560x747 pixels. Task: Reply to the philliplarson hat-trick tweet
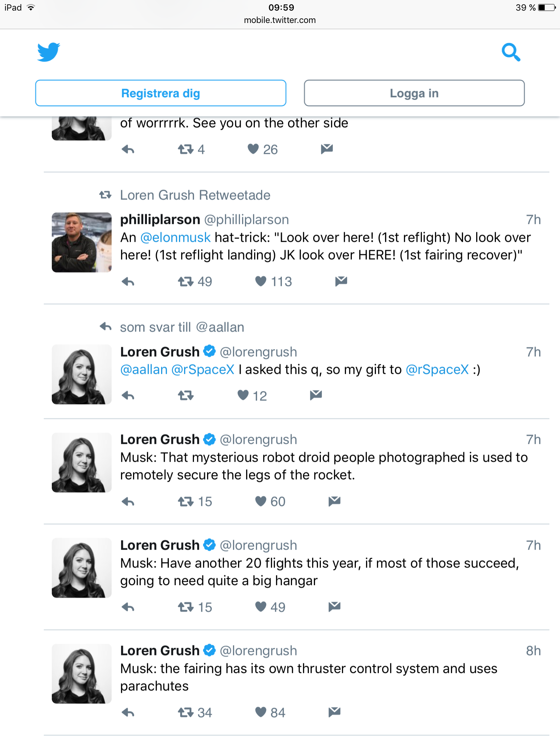[x=128, y=282]
